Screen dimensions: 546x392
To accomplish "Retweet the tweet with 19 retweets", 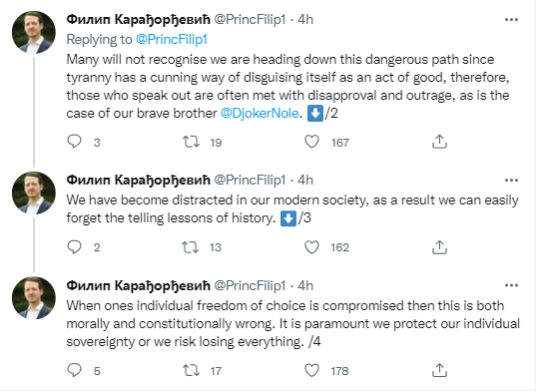I will (192, 142).
